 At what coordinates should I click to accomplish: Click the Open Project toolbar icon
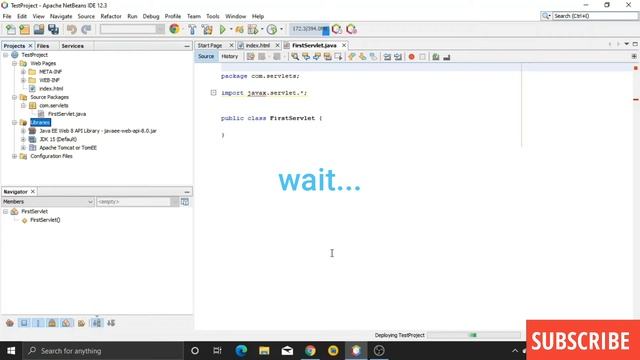click(39, 29)
